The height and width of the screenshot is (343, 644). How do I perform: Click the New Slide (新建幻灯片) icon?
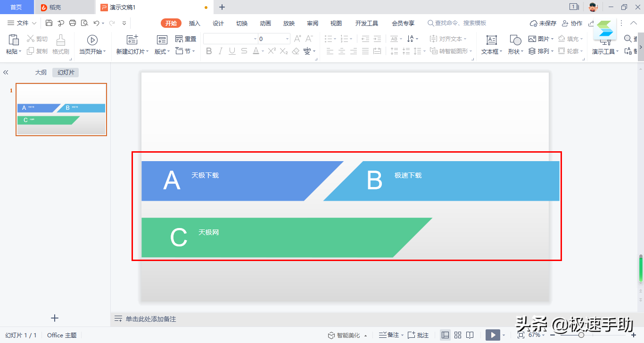click(x=132, y=40)
